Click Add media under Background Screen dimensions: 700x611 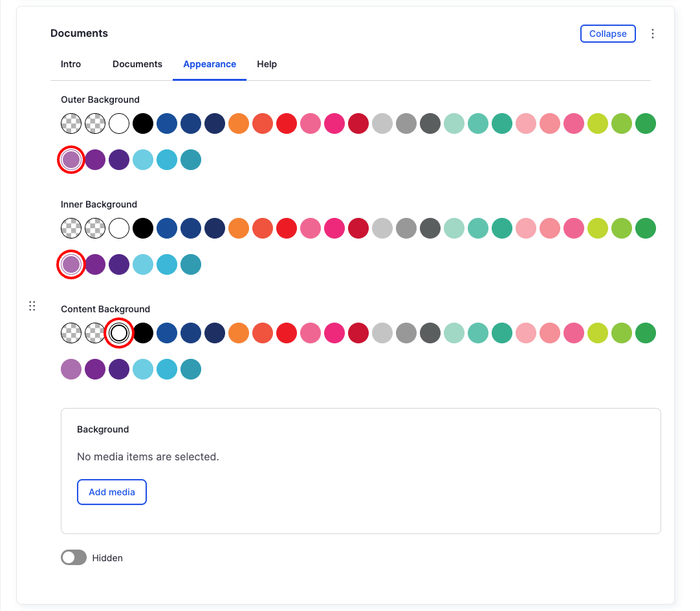click(x=111, y=491)
